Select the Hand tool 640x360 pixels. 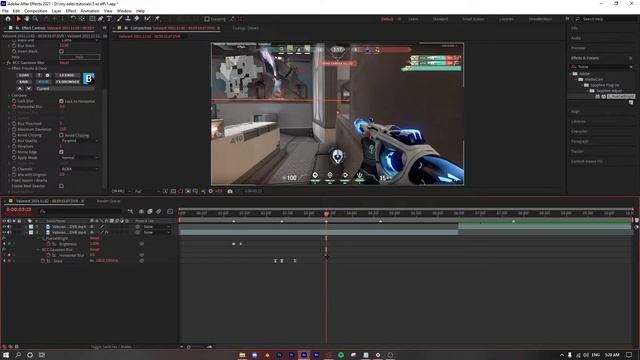coord(27,19)
